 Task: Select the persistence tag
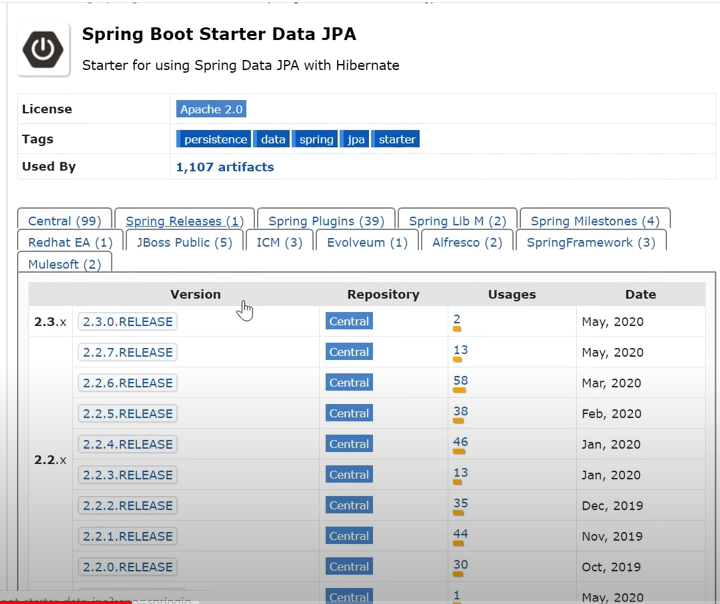point(214,139)
